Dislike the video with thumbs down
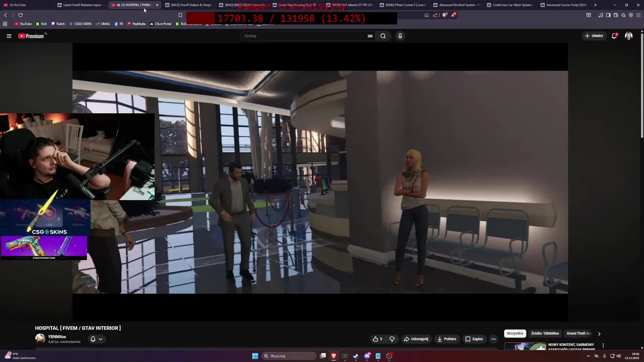The height and width of the screenshot is (362, 644). pyautogui.click(x=392, y=339)
